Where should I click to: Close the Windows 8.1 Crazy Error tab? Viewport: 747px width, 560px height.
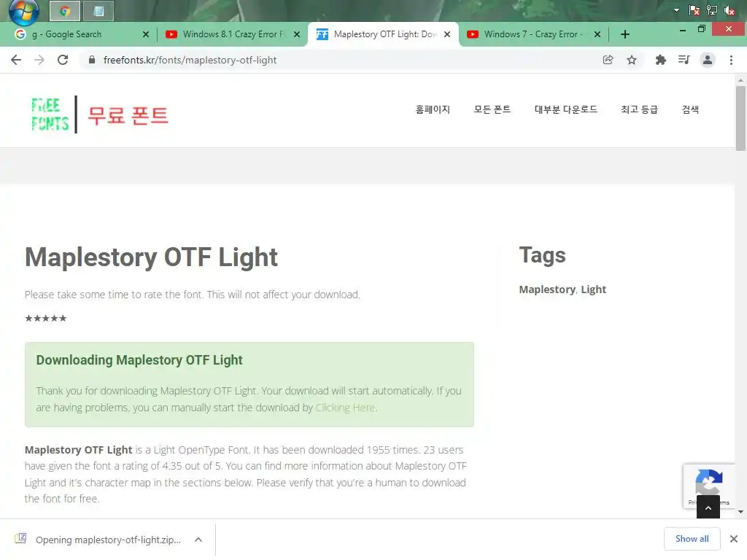[297, 34]
